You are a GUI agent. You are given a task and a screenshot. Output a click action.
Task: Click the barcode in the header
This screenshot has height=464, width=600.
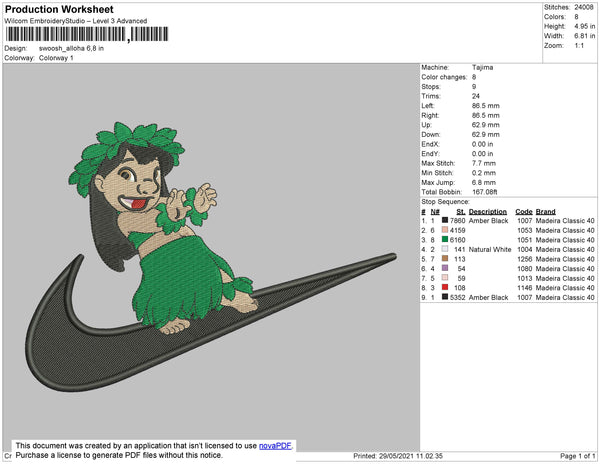[x=87, y=34]
